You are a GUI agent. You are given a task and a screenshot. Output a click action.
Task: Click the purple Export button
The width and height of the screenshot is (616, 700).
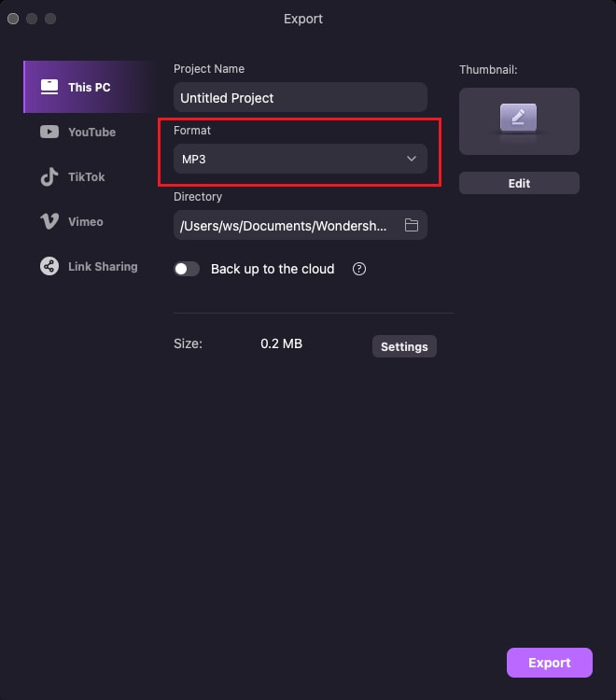[x=550, y=663]
